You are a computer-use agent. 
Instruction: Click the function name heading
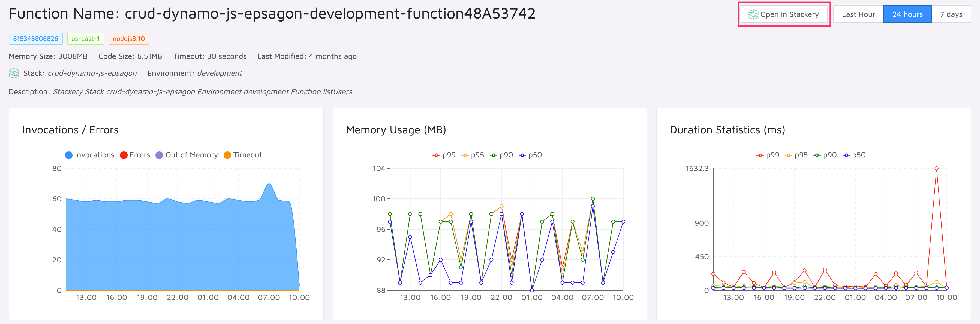(272, 14)
